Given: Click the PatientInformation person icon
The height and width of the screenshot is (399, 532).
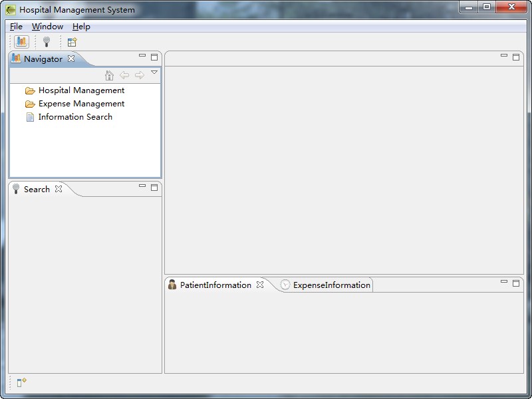Looking at the screenshot, I should tap(172, 285).
